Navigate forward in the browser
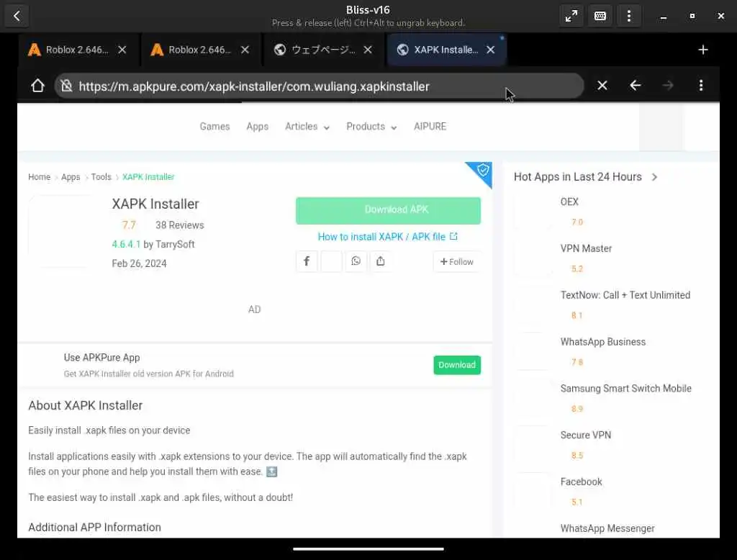The image size is (737, 560). tap(668, 86)
